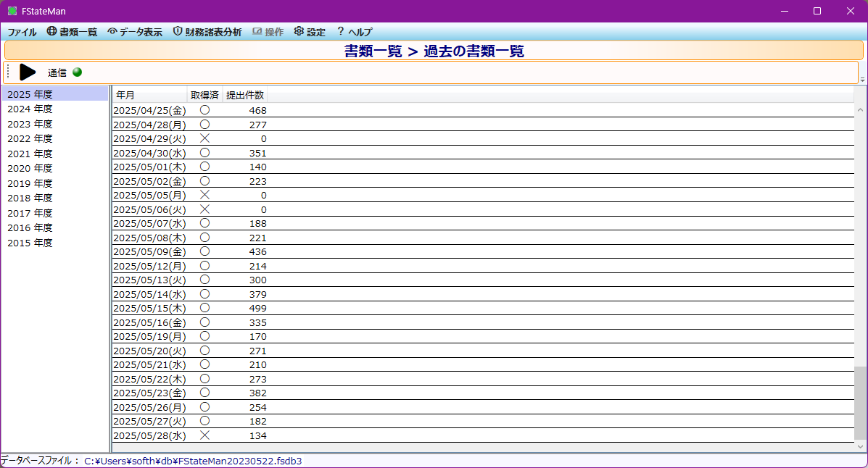
Task: Click the submission count 134
Action: click(x=257, y=436)
